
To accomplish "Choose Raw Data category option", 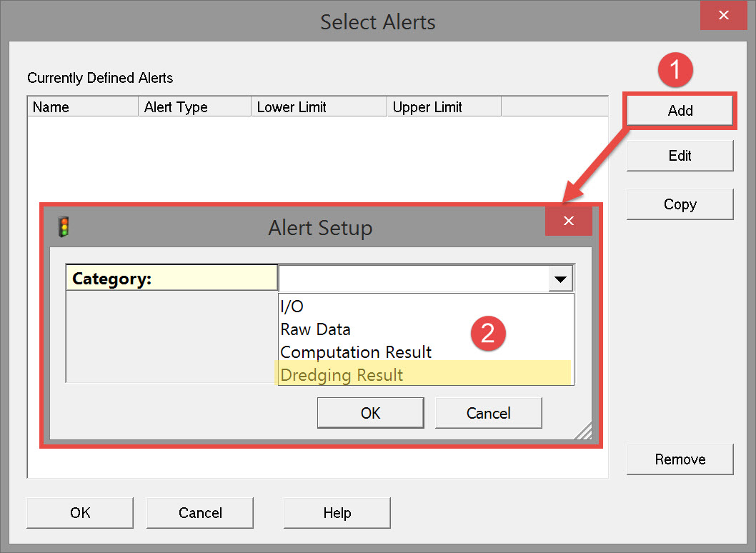I will pos(315,329).
